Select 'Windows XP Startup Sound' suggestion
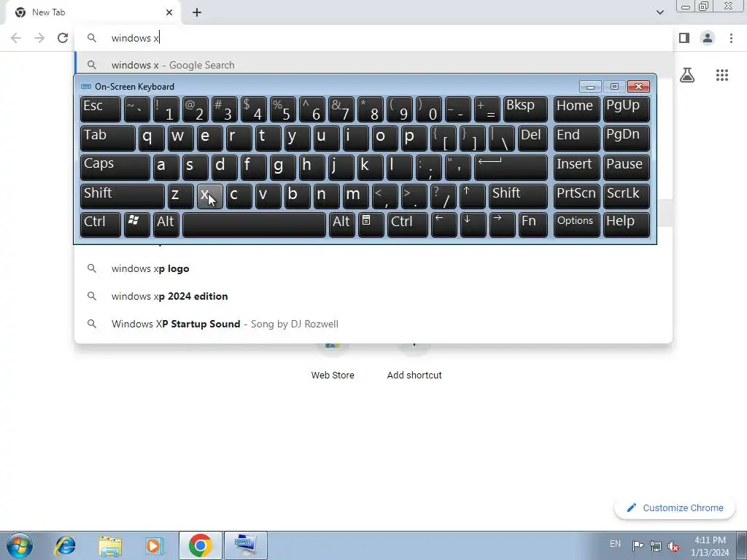The height and width of the screenshot is (560, 747). pos(373,324)
